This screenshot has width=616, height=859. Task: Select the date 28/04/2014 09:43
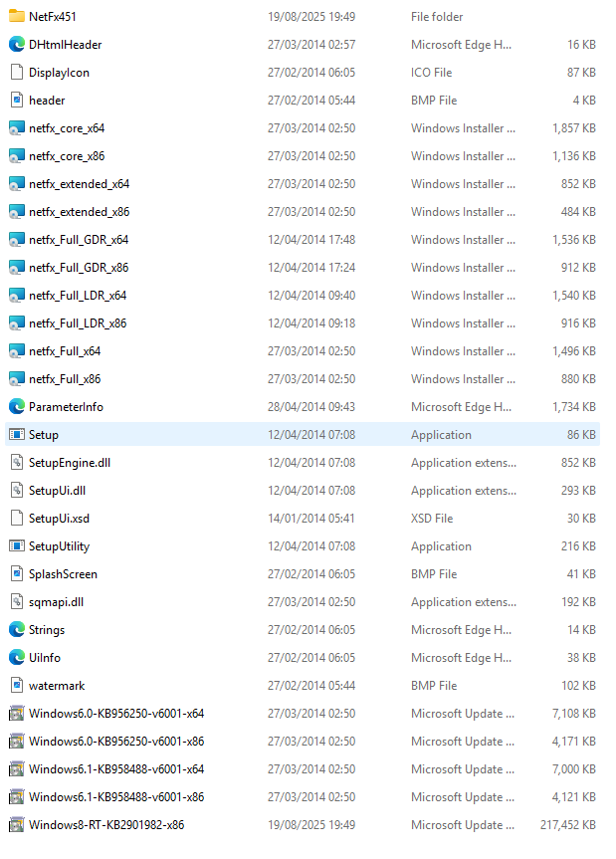(311, 406)
